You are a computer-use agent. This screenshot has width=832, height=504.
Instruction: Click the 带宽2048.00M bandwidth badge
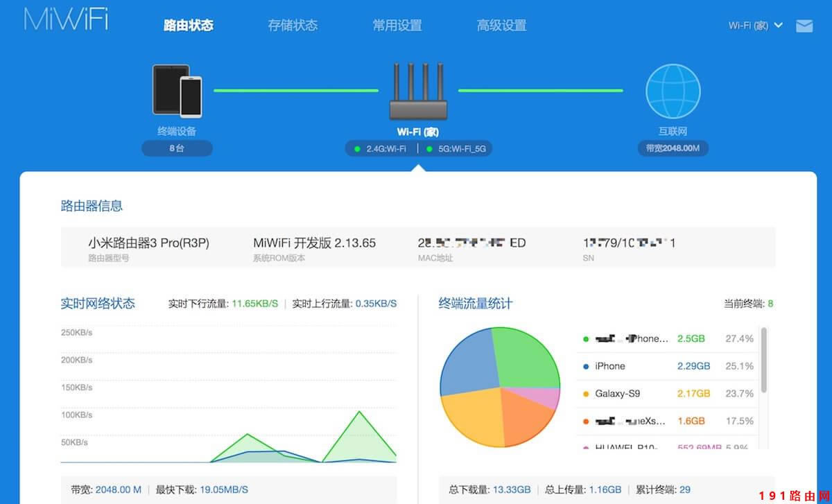(673, 148)
